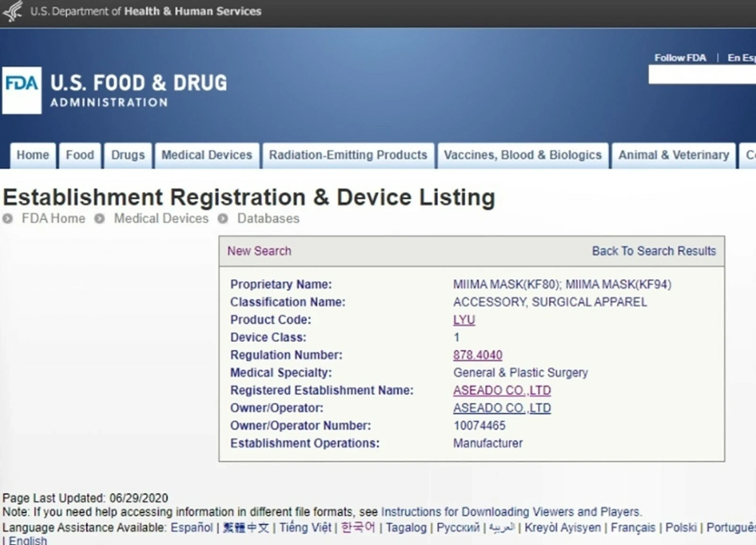Select Kreyòl Ayisyen language assistance
This screenshot has width=756, height=545.
point(563,528)
